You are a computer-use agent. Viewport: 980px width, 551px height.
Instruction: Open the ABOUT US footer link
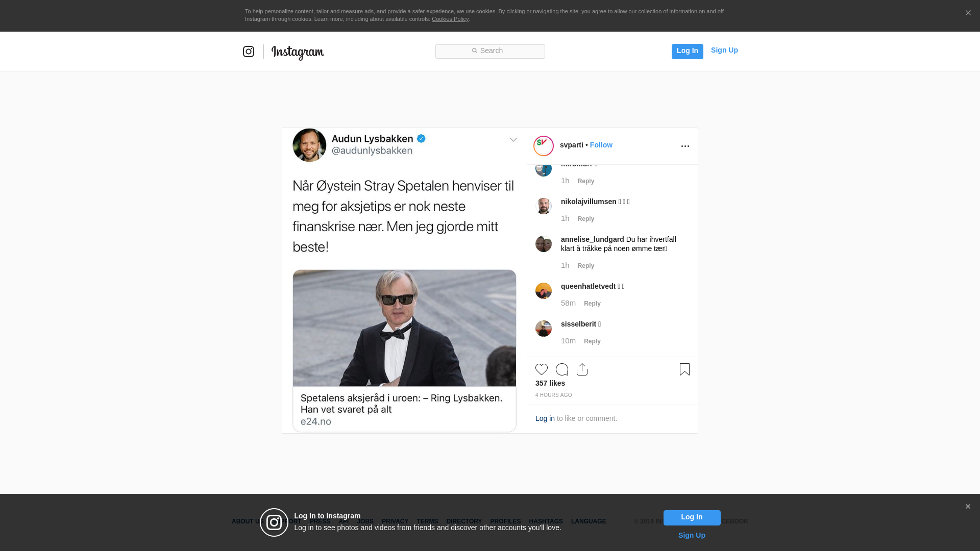(x=247, y=521)
